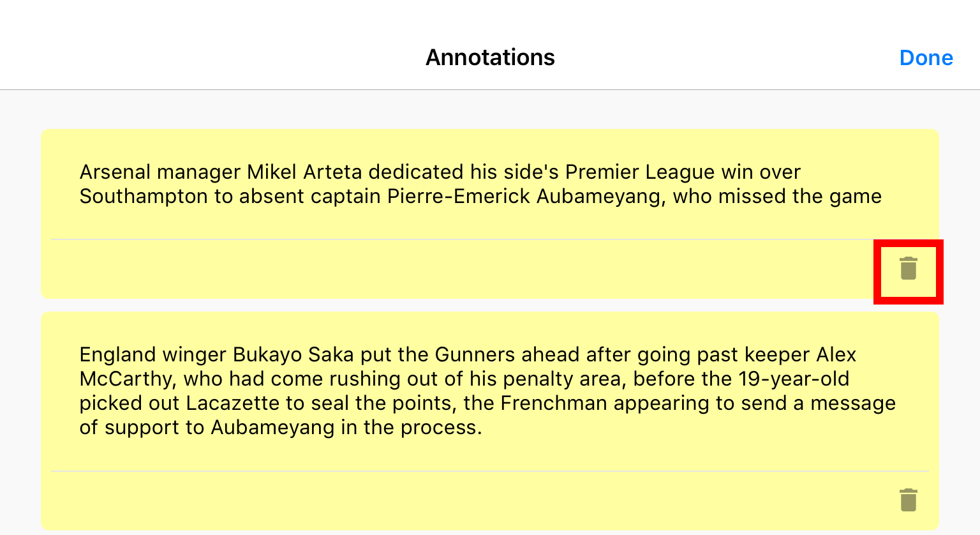Click '19-year-old' in the Saka annotation
This screenshot has width=980, height=535.
pos(794,379)
